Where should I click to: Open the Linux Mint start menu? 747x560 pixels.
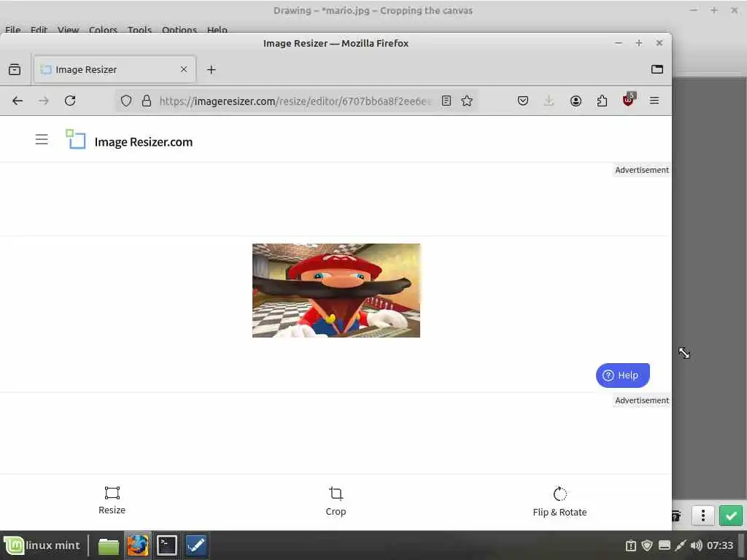[42, 545]
